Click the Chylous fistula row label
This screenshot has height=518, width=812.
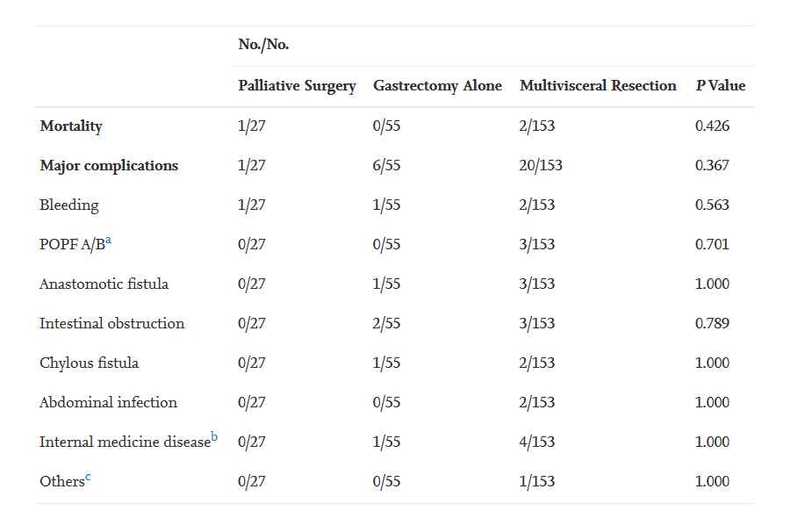click(x=89, y=363)
